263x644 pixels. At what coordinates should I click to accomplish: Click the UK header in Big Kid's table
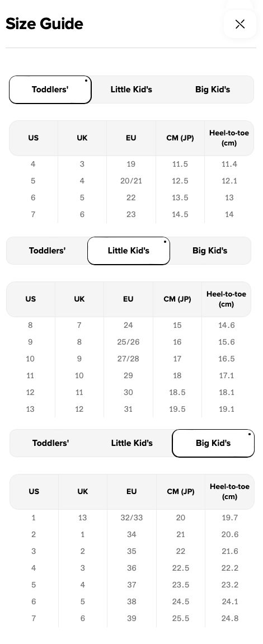pyautogui.click(x=83, y=492)
